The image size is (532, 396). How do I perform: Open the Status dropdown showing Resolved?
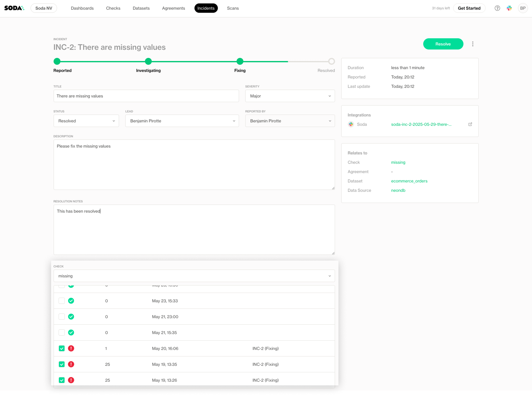click(x=86, y=121)
